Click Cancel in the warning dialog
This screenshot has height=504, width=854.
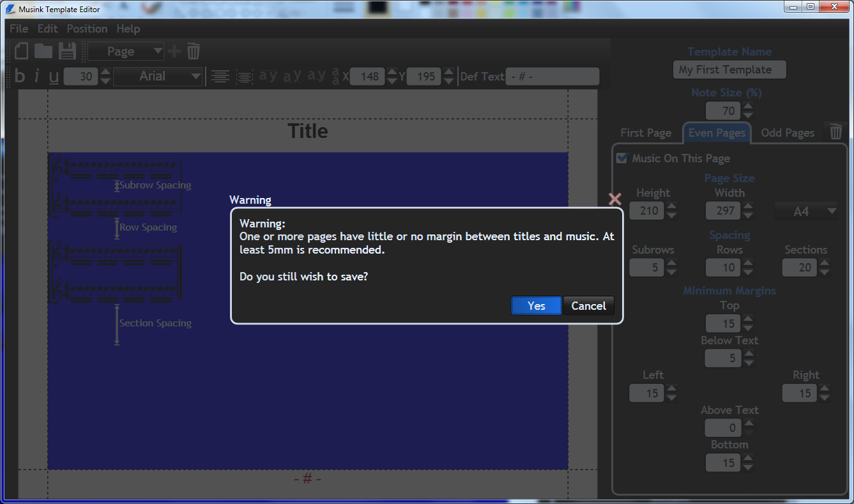588,306
